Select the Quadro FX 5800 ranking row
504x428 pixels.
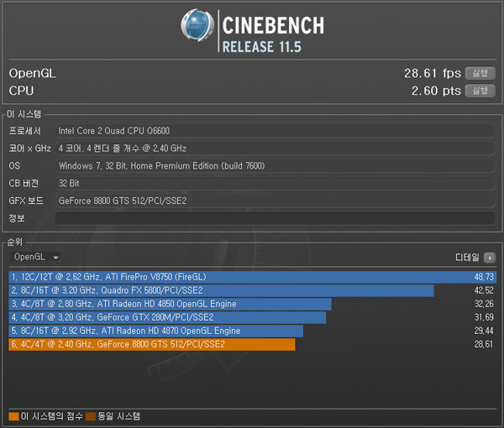(252, 290)
